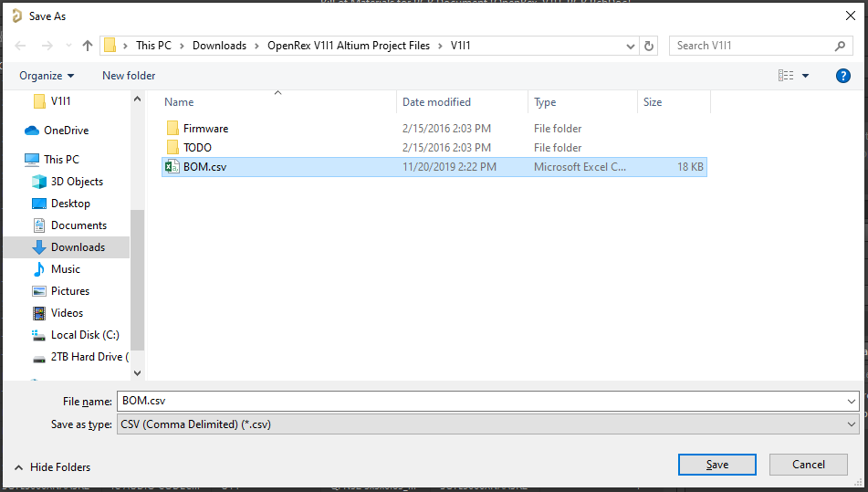Click the Firmware folder icon
Screen dimensions: 868x492
pos(172,129)
